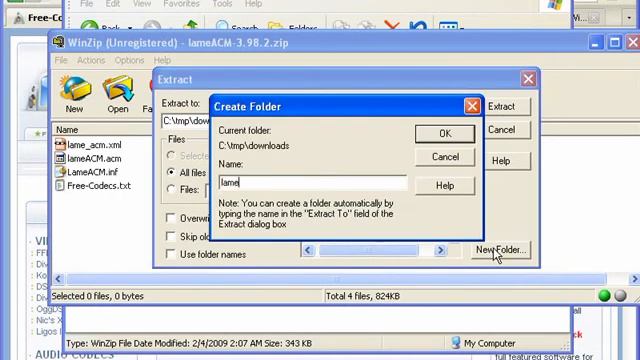Click Explorer Up folder icon
The image size is (640, 360).
(191, 25)
